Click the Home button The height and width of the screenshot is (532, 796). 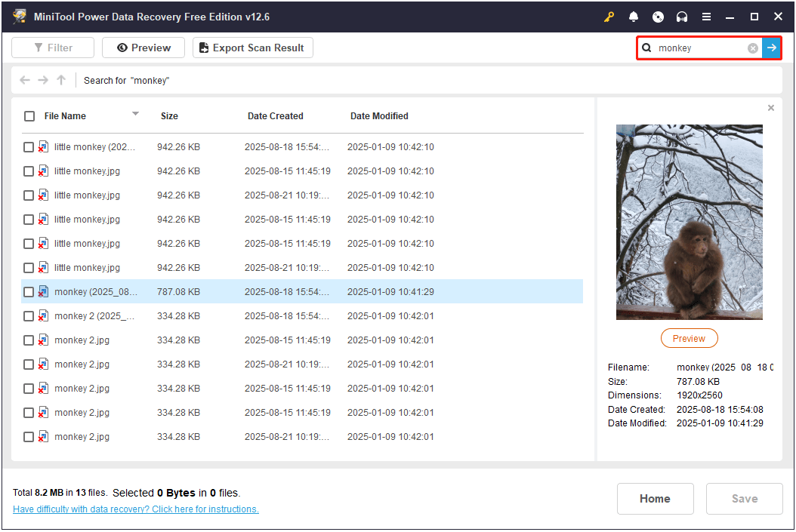(x=655, y=499)
